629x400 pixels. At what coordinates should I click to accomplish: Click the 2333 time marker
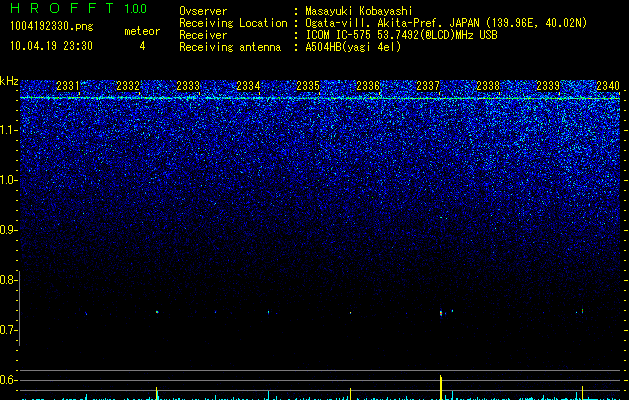pyautogui.click(x=188, y=86)
